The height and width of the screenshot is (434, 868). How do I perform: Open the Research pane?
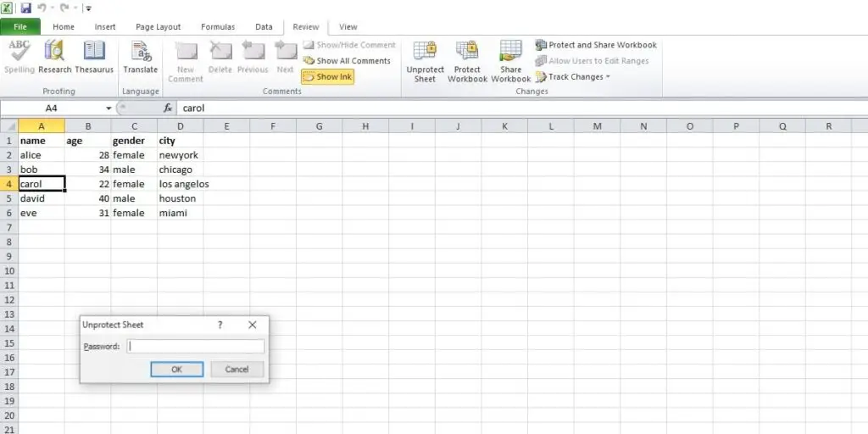pyautogui.click(x=55, y=57)
